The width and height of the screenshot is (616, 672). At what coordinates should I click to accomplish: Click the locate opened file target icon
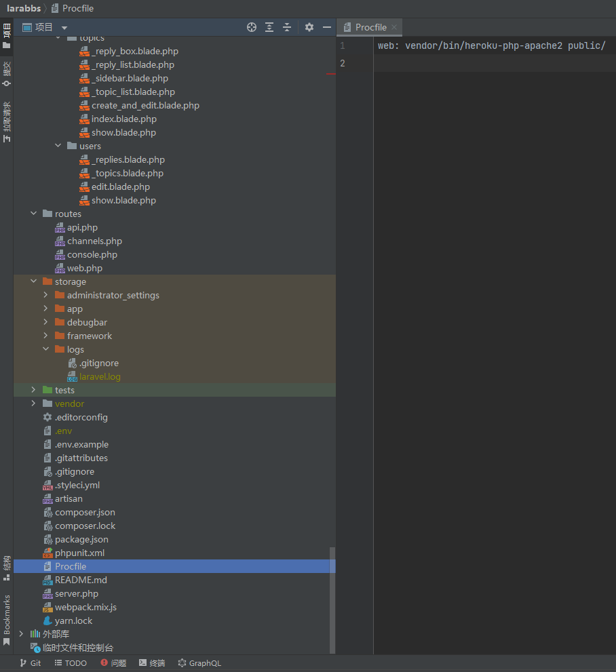click(x=252, y=27)
